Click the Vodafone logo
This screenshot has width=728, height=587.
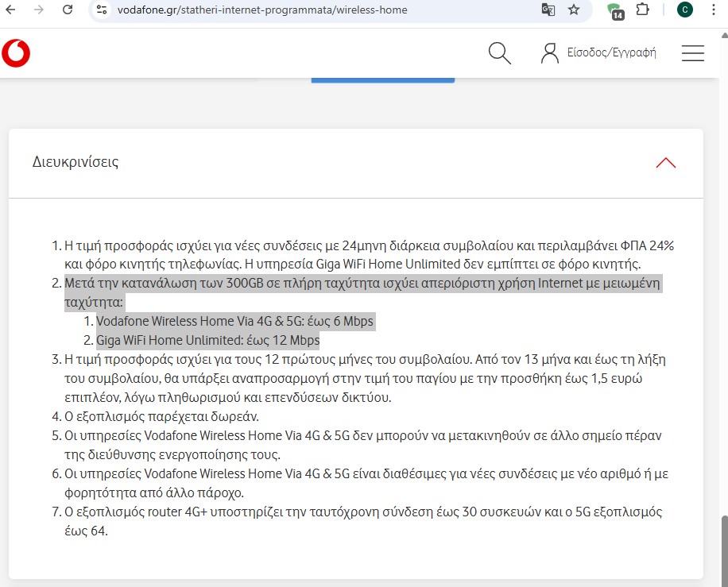[16, 53]
